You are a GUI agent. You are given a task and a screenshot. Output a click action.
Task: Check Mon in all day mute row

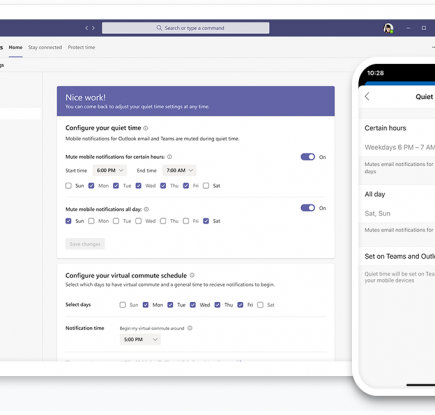pos(91,221)
